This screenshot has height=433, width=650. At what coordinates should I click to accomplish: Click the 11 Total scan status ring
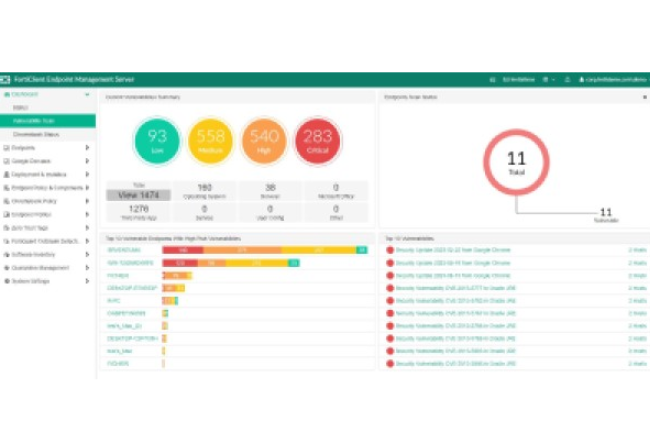(x=517, y=161)
